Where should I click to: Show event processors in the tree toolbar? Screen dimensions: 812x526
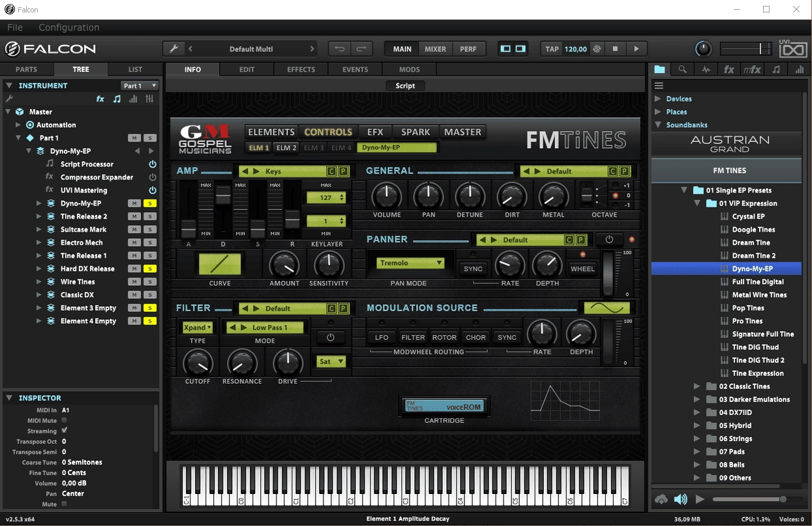[117, 99]
